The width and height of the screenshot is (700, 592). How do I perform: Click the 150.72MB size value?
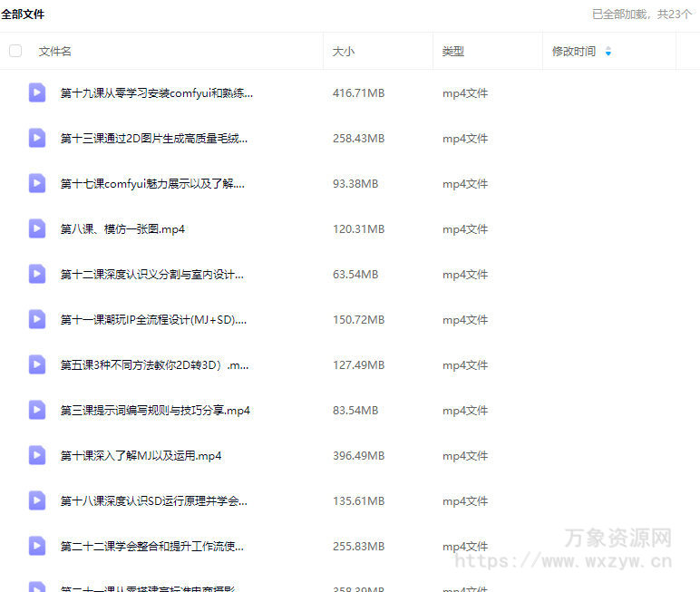[x=359, y=320]
